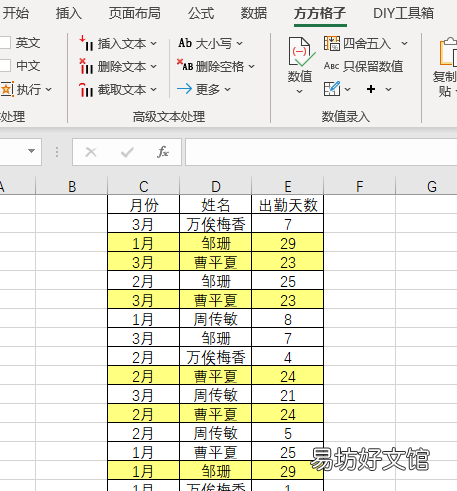Click the fx insert function icon
457x491 pixels.
click(163, 152)
